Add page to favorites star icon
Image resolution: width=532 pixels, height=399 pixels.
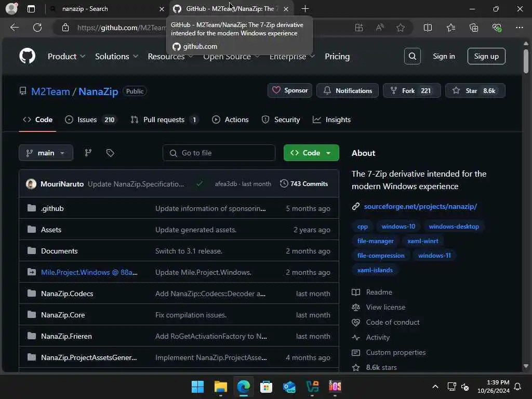tap(401, 28)
